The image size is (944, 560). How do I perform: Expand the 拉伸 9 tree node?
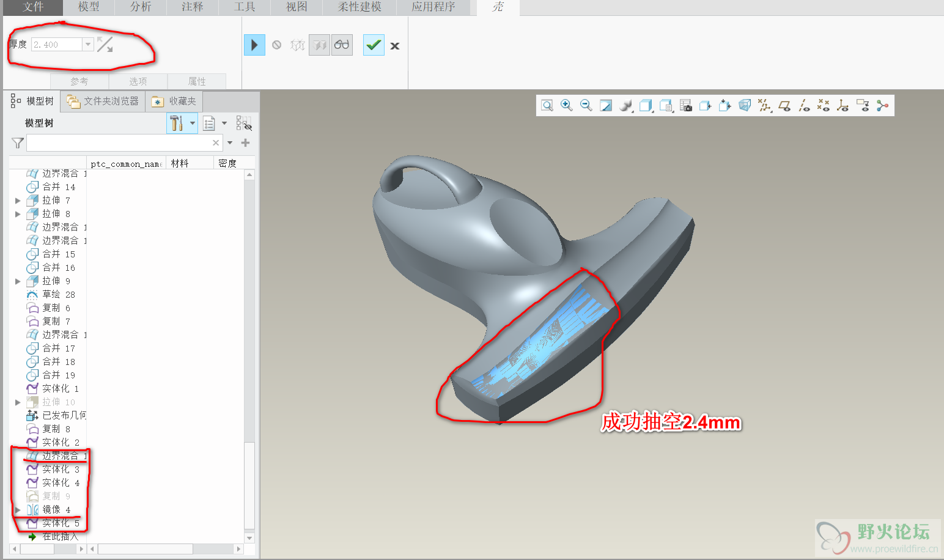[18, 281]
